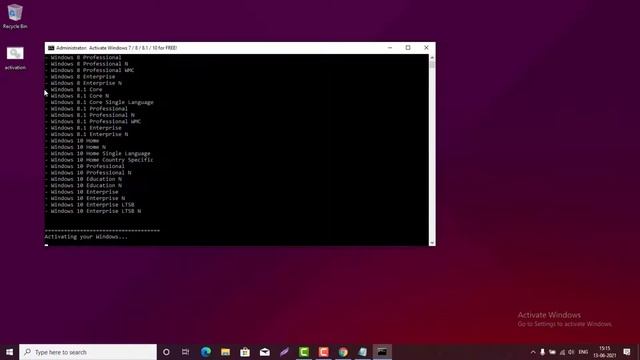Click the 'Windows 10 Enterprise LTSB N' line
The width and height of the screenshot is (640, 360).
[96, 211]
